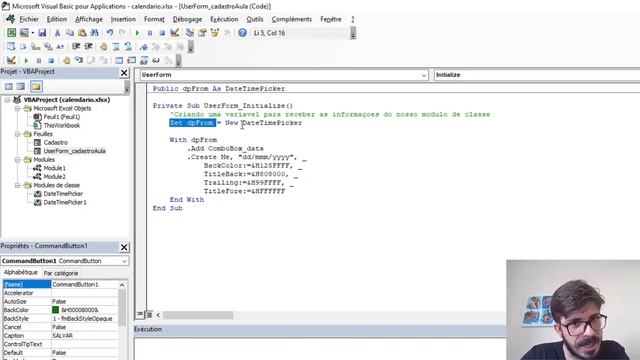
Task: Open Project Explorer from toolbar icon
Action: click(190, 33)
